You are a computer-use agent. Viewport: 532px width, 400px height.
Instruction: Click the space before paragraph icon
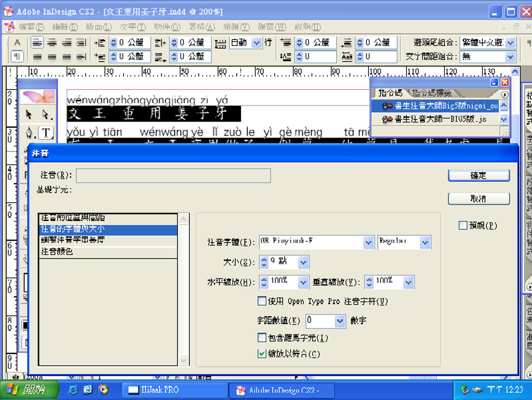click(x=286, y=42)
